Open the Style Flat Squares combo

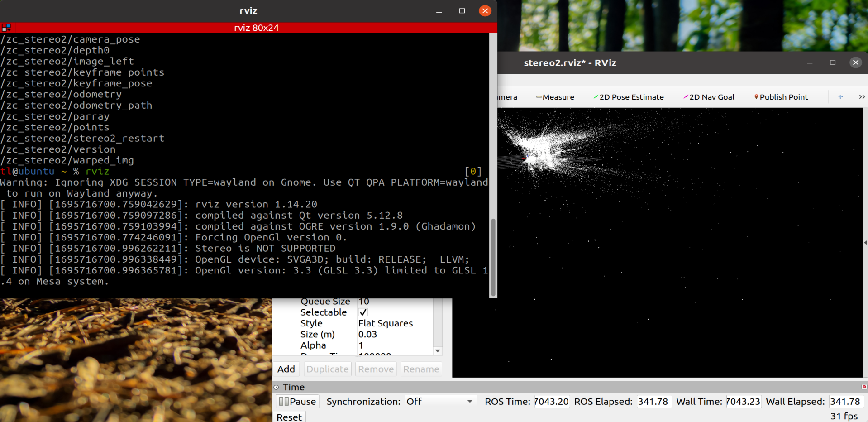tap(395, 323)
